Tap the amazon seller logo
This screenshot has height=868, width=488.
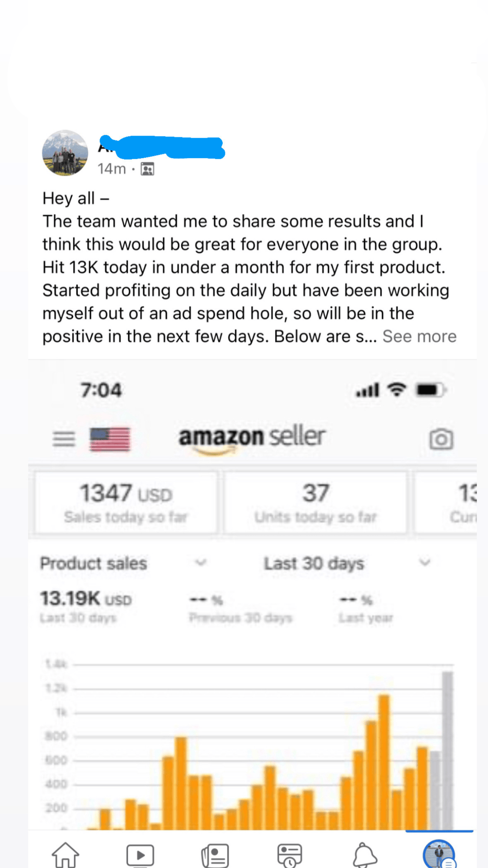[252, 437]
